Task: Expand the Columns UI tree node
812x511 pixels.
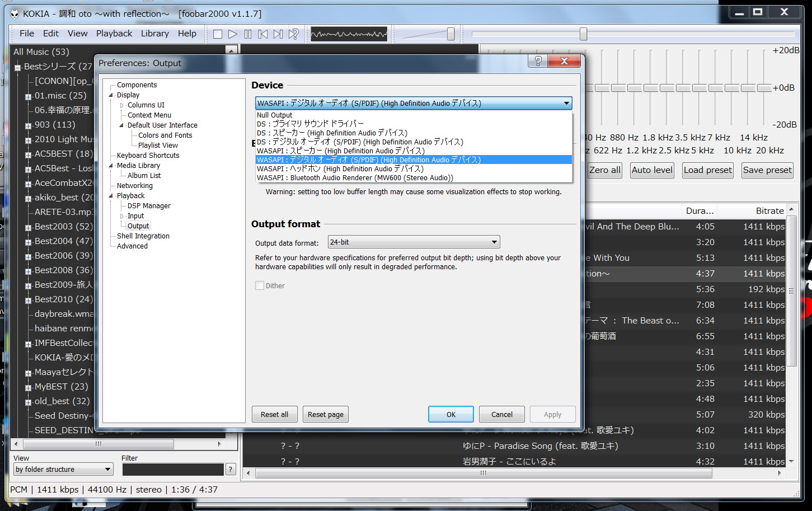Action: coord(121,105)
